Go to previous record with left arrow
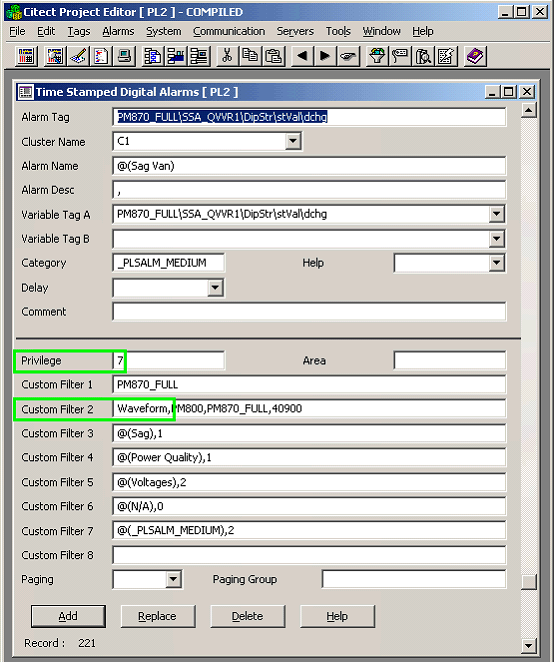Image resolution: width=554 pixels, height=662 pixels. (302, 56)
